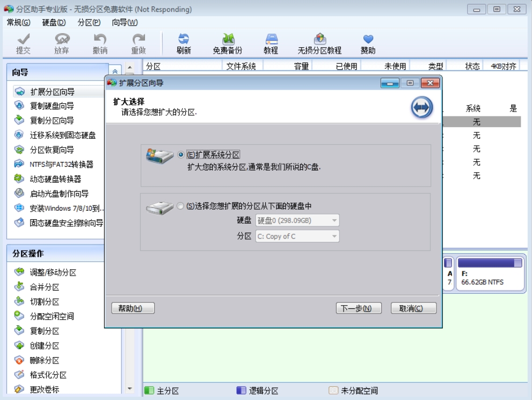532x400 pixels.
Task: Click the 逻辑分区 legend color swatch
Action: [x=241, y=390]
